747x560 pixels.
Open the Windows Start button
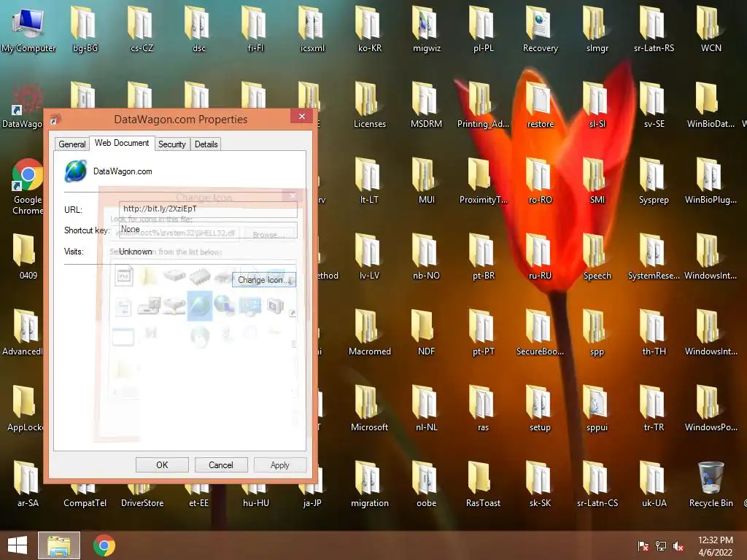[x=18, y=545]
